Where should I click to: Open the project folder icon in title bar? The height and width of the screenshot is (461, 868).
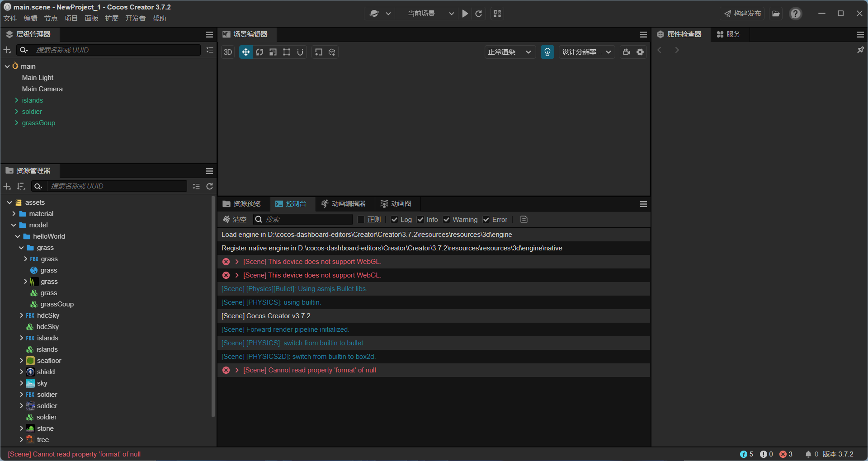click(x=776, y=14)
